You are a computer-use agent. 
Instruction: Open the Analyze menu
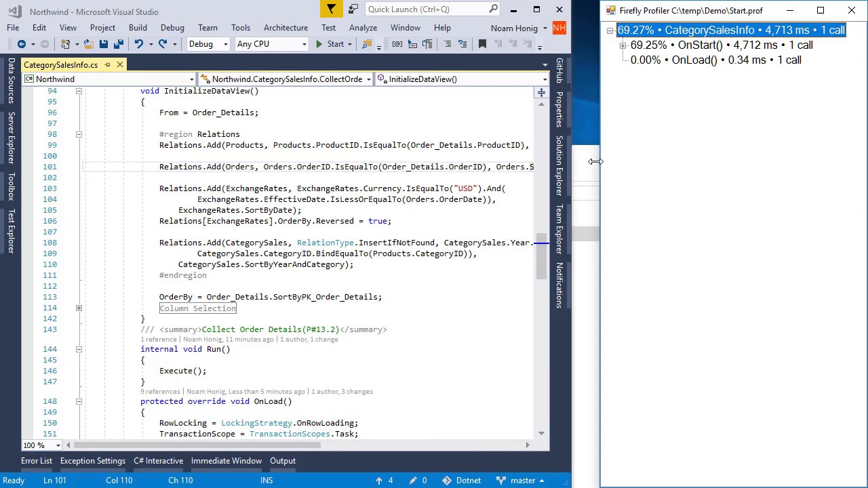coord(363,28)
